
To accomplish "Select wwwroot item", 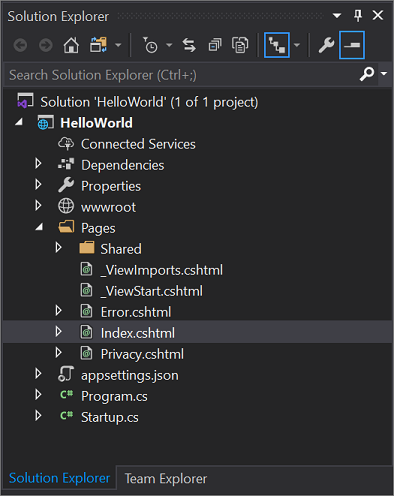I will tap(108, 207).
